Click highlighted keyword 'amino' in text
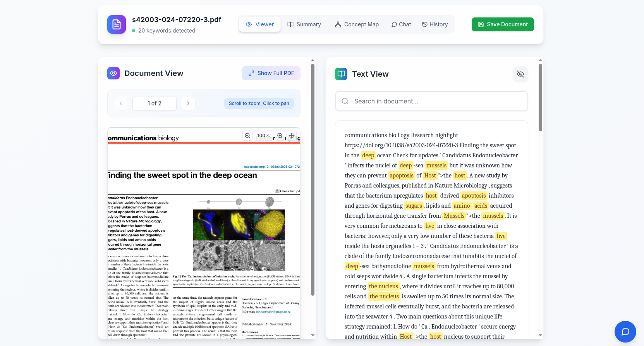Screen dimensions: 644x346 point(462,206)
